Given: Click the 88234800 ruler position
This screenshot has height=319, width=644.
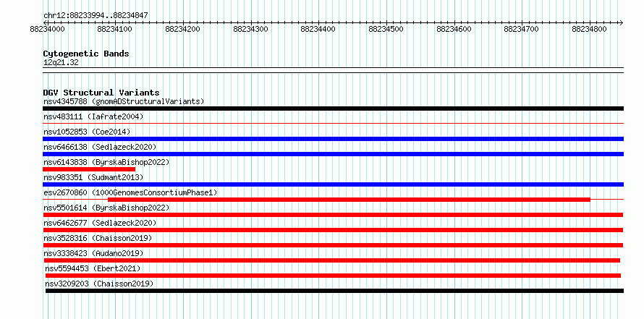Looking at the screenshot, I should (x=590, y=30).
